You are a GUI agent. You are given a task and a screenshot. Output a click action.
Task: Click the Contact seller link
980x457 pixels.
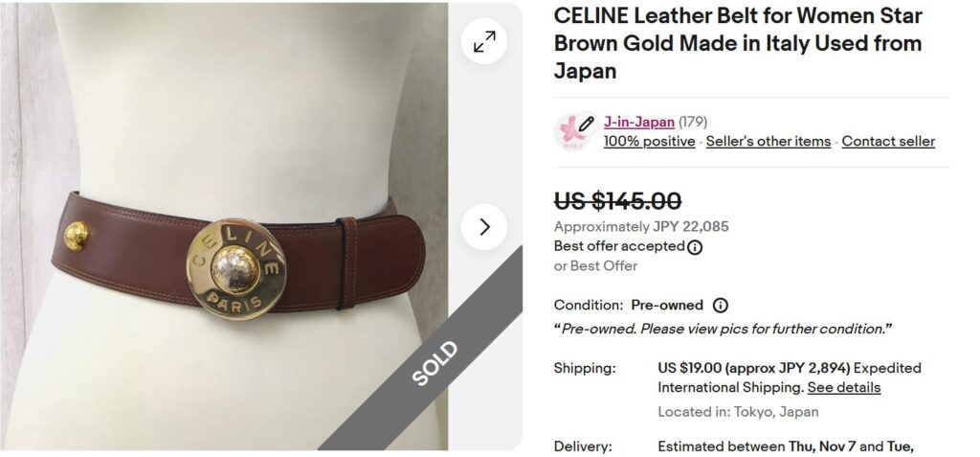(888, 142)
